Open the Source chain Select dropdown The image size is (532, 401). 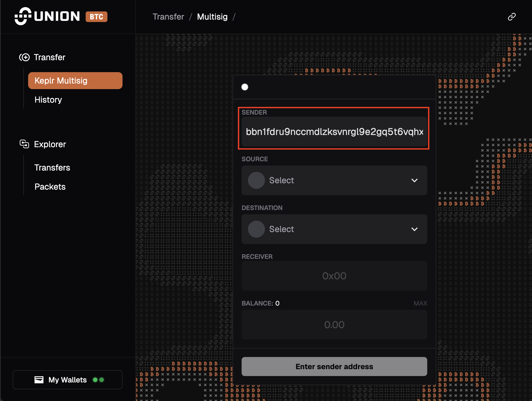[x=334, y=180]
